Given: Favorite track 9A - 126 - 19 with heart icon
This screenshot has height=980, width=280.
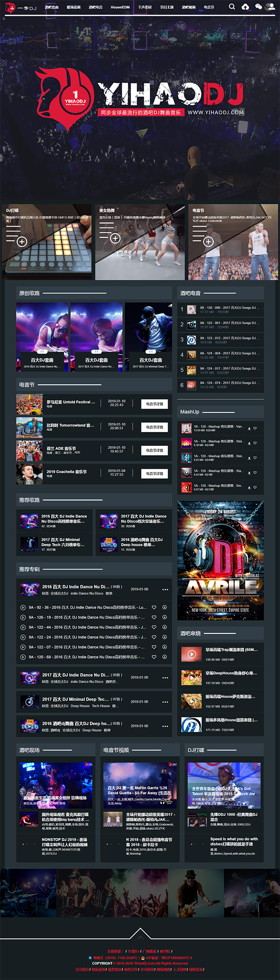Looking at the screenshot, I should click(x=154, y=617).
